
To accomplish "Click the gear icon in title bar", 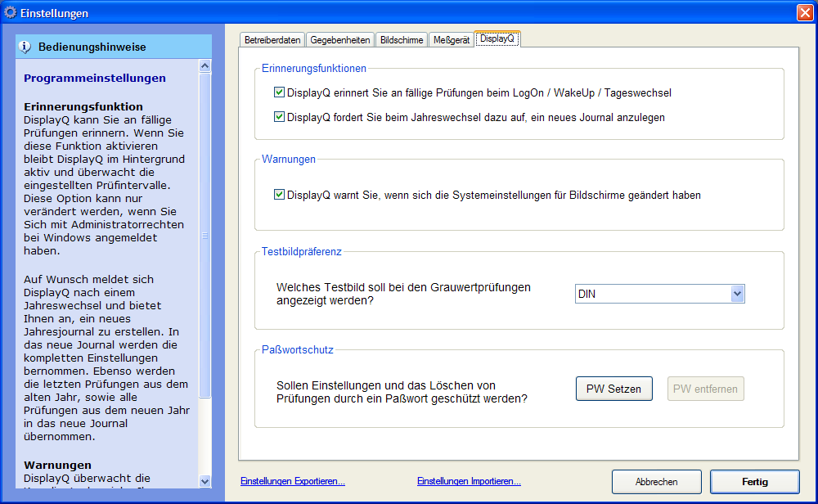I will coord(10,12).
